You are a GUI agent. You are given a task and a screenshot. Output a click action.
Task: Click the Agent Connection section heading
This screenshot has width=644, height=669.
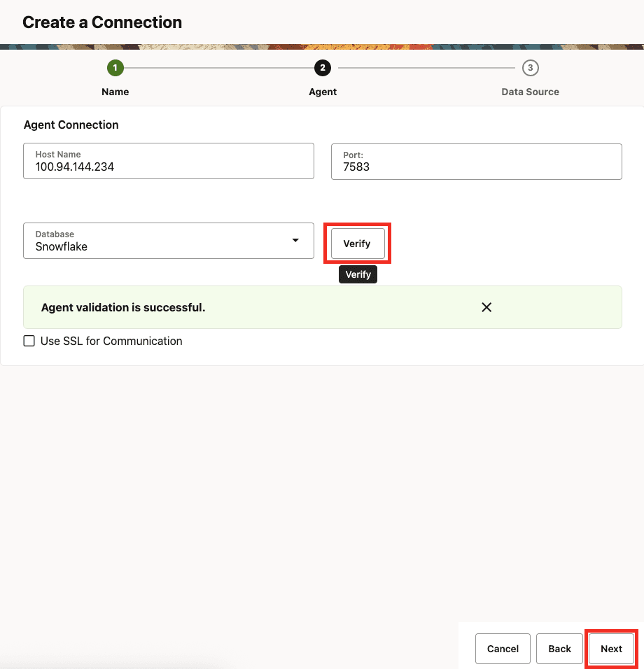(71, 125)
